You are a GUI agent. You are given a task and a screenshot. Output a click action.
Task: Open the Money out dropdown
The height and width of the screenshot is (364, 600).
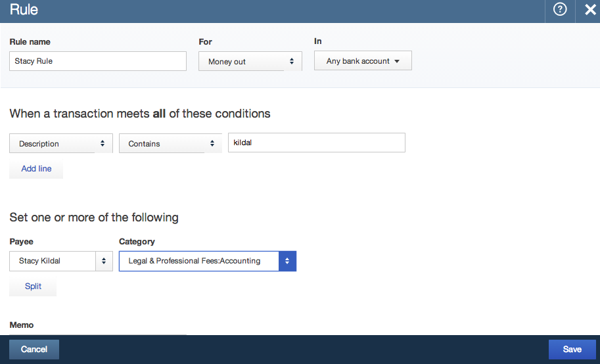click(250, 61)
